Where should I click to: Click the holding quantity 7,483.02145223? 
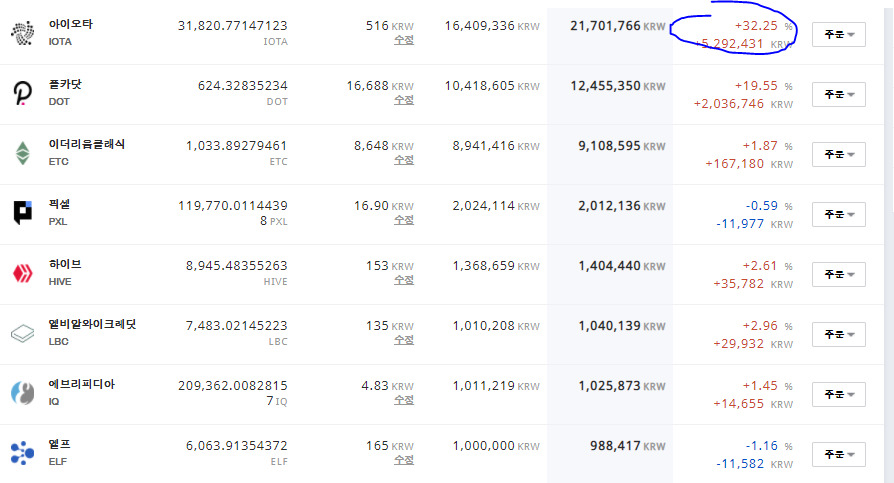pos(237,326)
